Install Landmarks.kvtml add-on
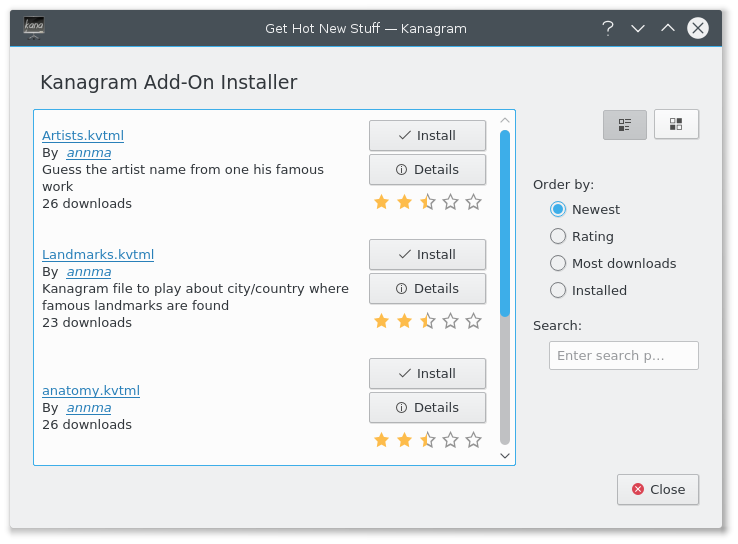The image size is (738, 544). tap(427, 255)
